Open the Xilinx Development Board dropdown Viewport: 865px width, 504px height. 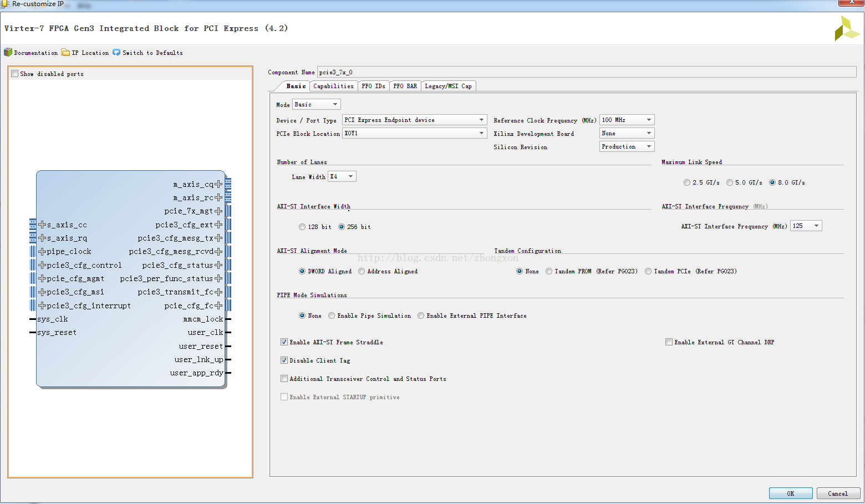[x=627, y=133]
